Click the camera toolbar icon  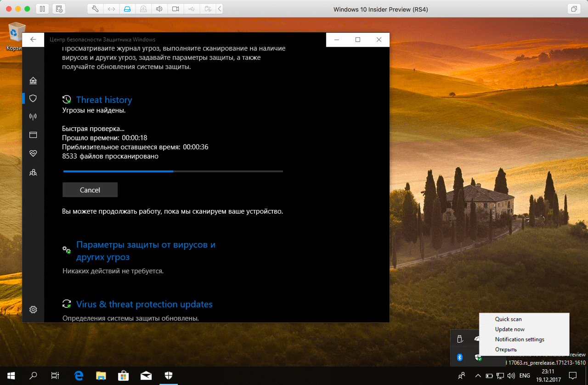(x=175, y=9)
